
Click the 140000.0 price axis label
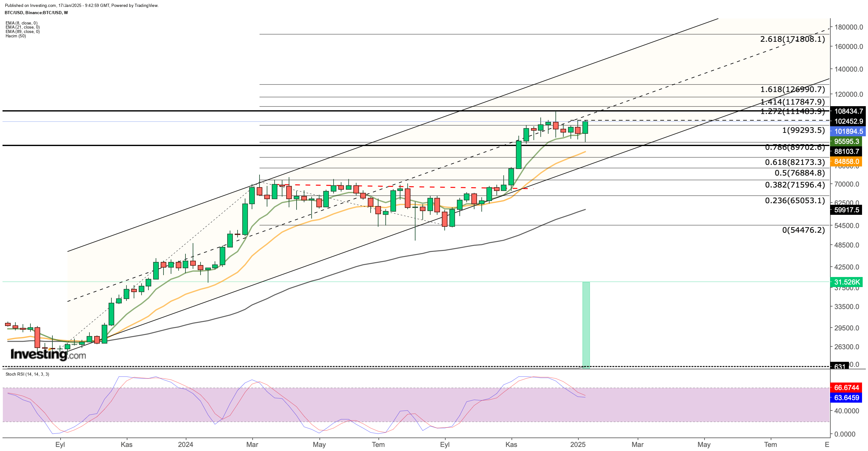[x=849, y=69]
